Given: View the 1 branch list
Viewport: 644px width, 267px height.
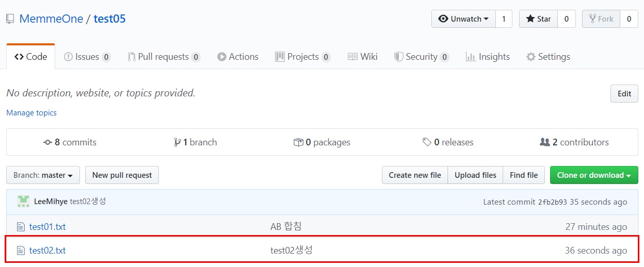Looking at the screenshot, I should pos(196,142).
